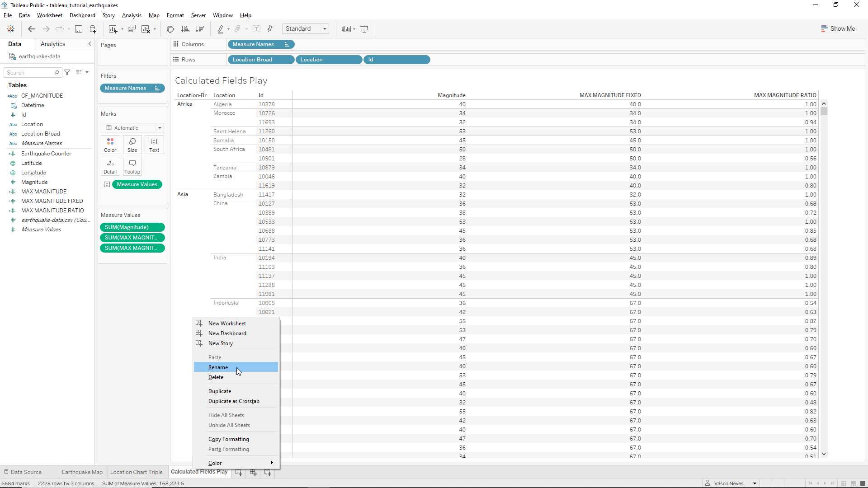
Task: Clear the sheet using the toolbar icon
Action: click(x=146, y=29)
